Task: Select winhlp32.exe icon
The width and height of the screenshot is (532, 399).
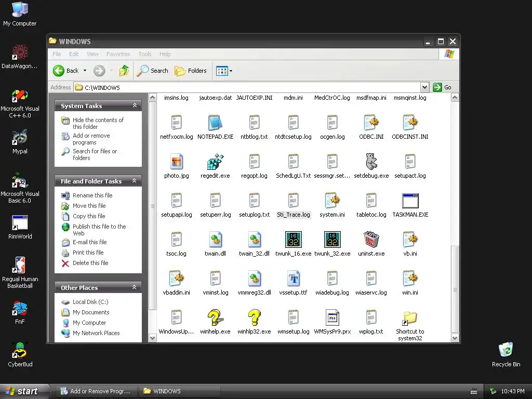Action: point(254,317)
